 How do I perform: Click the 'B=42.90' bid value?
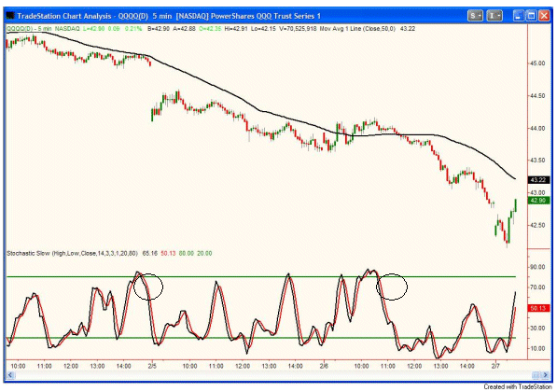(x=159, y=28)
